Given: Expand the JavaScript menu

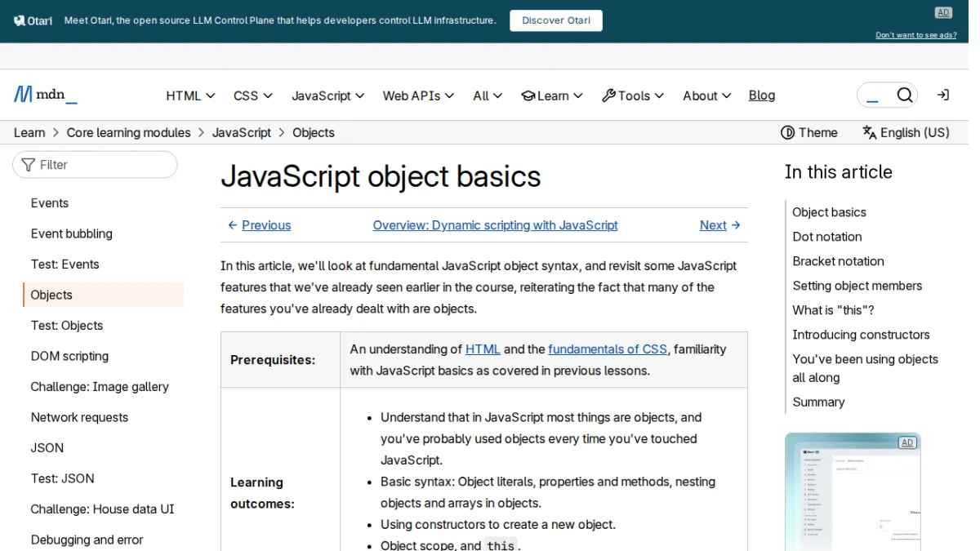Looking at the screenshot, I should tap(328, 96).
